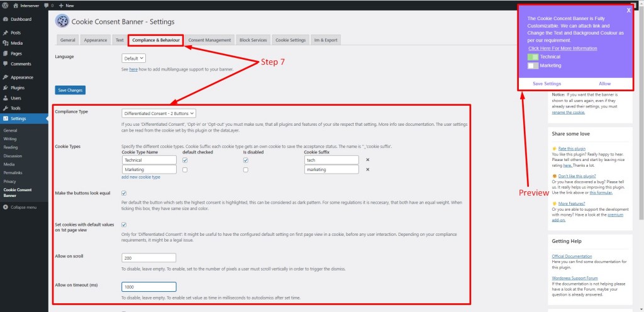
Task: Switch to Block Services tab
Action: [x=253, y=40]
